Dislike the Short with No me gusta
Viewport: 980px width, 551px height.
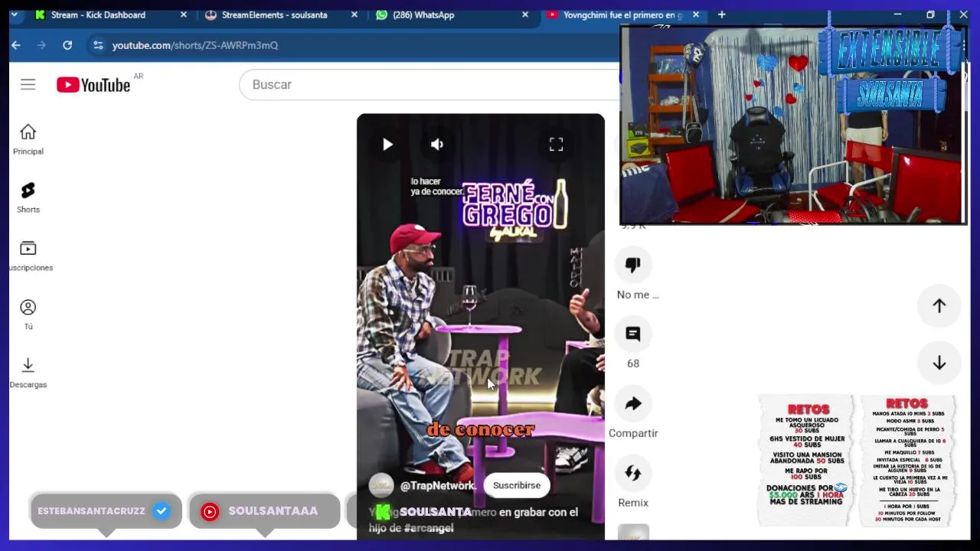(633, 265)
